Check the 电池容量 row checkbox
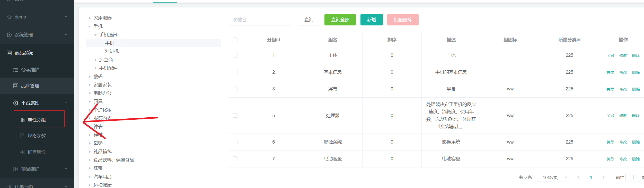 (235, 159)
